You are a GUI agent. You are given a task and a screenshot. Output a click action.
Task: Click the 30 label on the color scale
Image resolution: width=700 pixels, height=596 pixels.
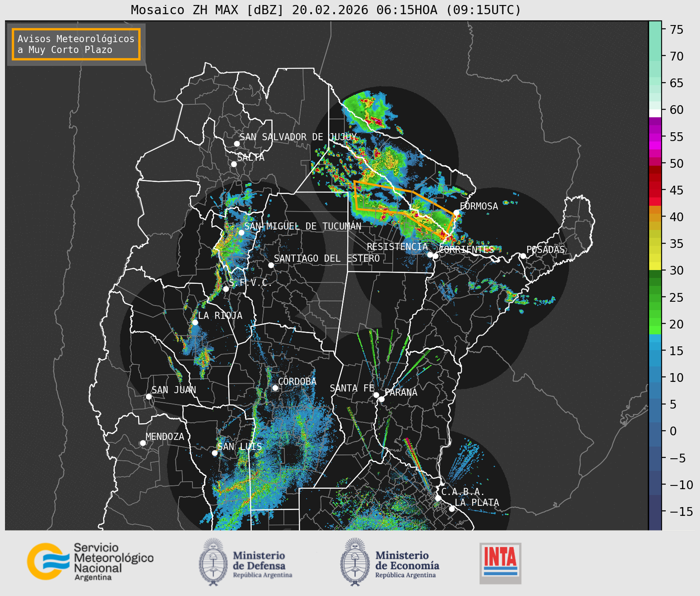click(x=676, y=270)
